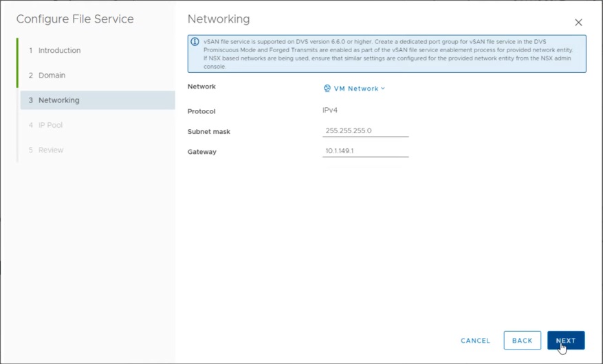Click the Gateway field label
This screenshot has width=603, height=364.
(202, 152)
